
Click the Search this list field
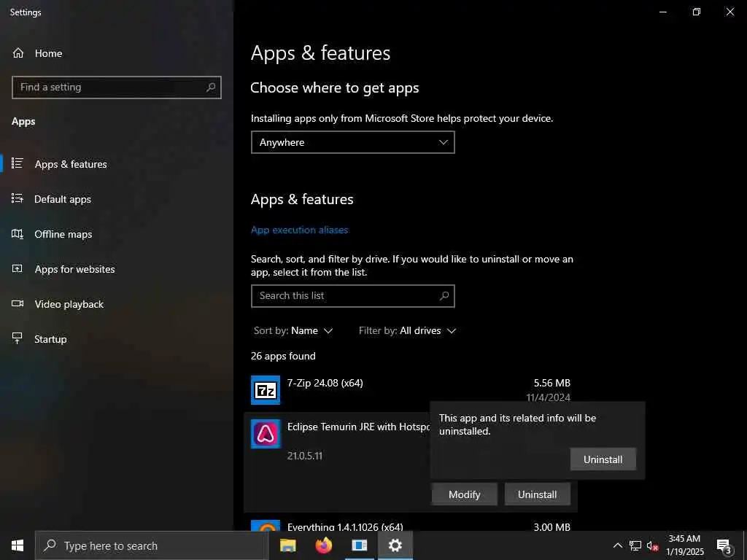352,296
